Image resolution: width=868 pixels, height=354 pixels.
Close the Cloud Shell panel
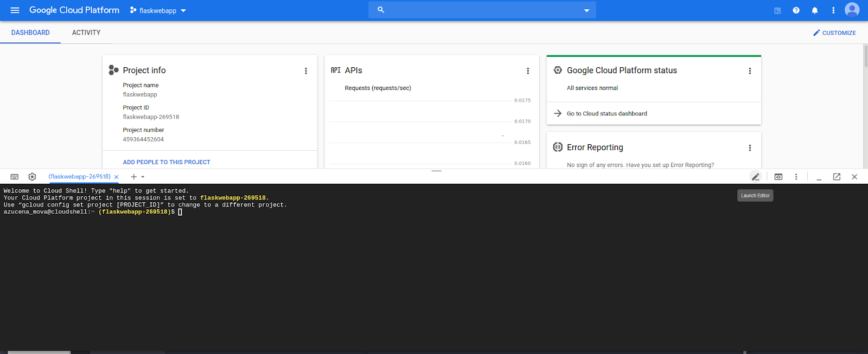[854, 177]
